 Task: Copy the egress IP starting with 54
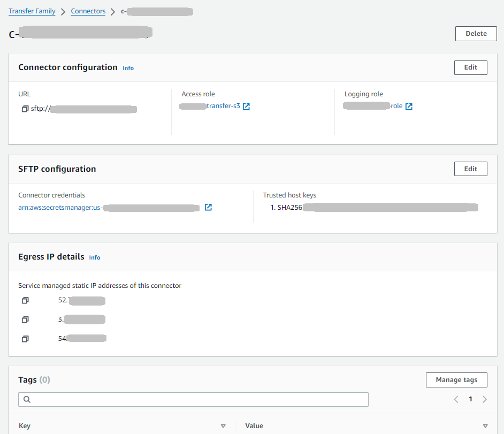25,339
